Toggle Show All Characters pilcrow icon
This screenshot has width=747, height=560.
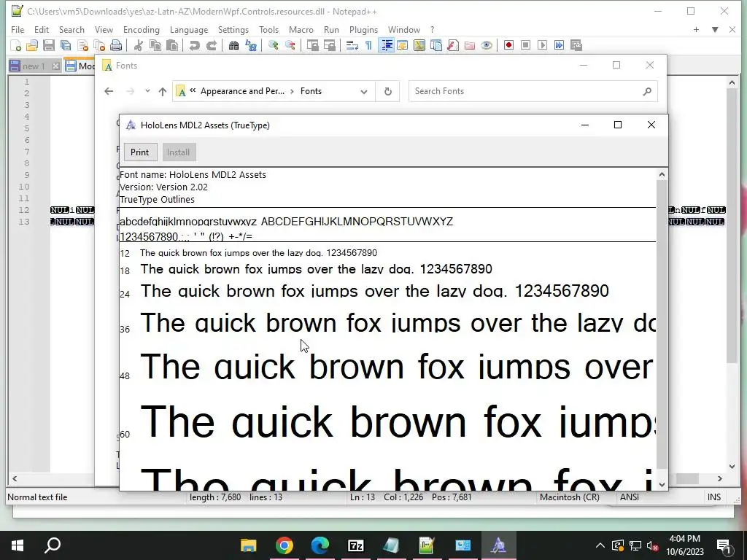tap(368, 45)
